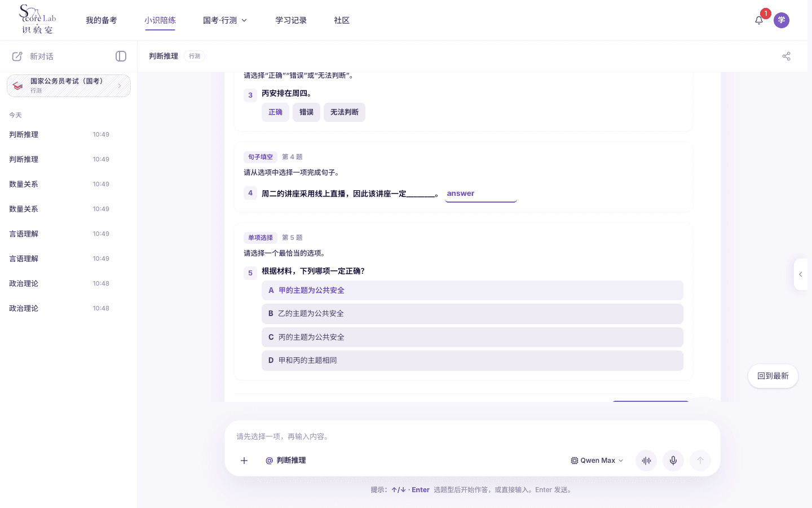The height and width of the screenshot is (508, 812).
Task: Open 学习记录 tab
Action: pos(291,20)
